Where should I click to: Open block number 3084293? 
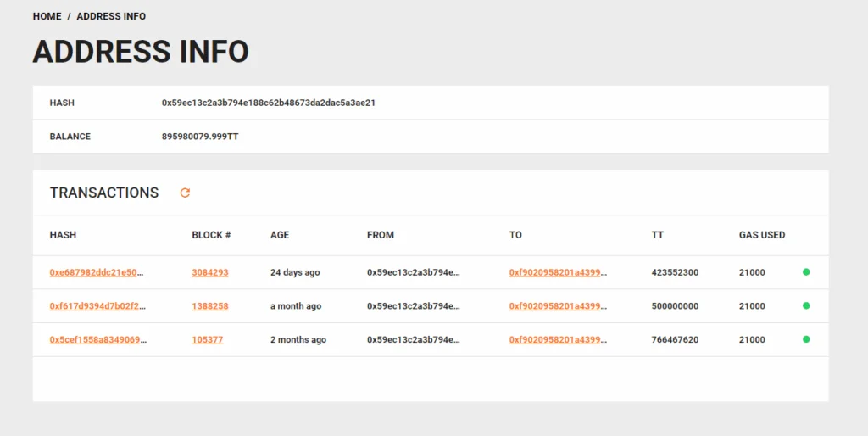[210, 272]
